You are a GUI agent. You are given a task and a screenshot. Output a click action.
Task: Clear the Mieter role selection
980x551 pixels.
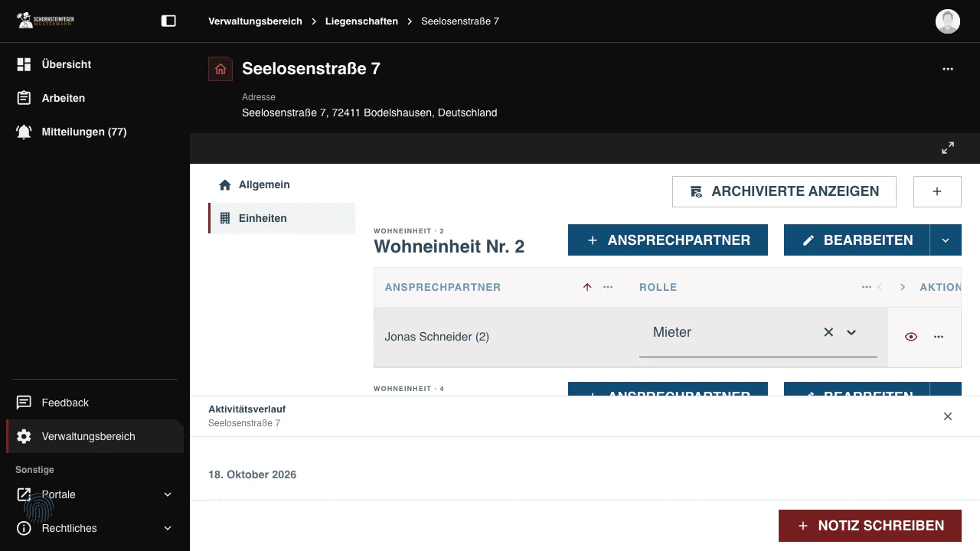pos(828,332)
